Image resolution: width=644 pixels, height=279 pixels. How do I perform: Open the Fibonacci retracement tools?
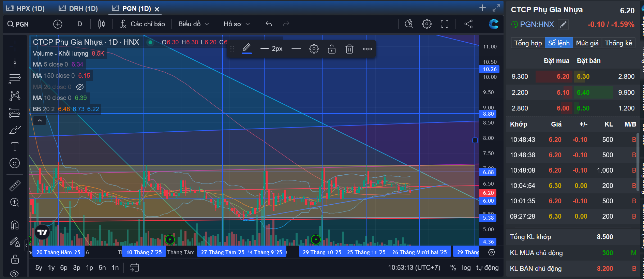[15, 79]
